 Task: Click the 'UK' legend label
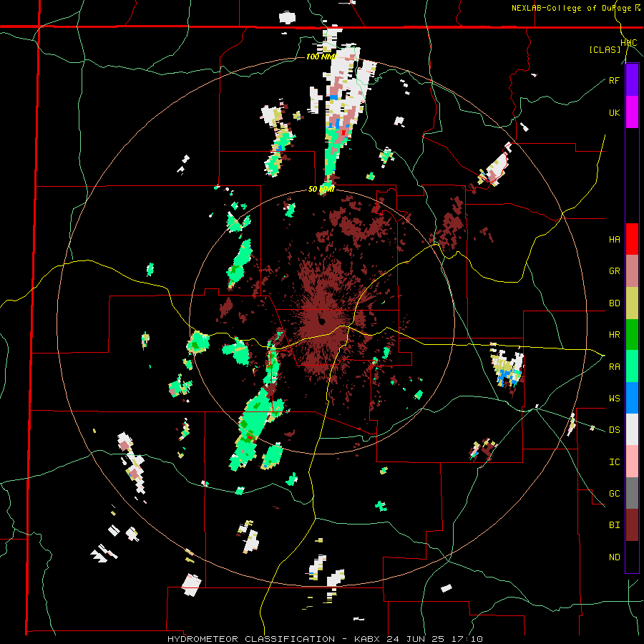[x=614, y=112]
